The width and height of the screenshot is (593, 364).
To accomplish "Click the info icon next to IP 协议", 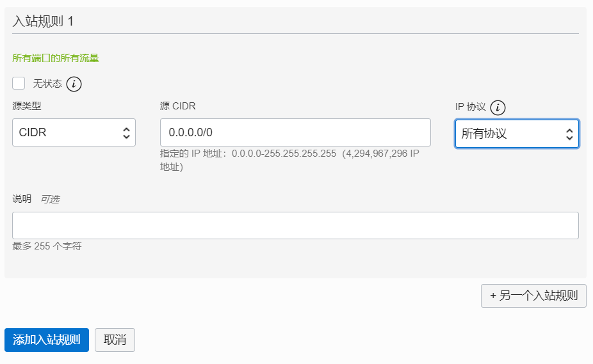I will coord(498,107).
